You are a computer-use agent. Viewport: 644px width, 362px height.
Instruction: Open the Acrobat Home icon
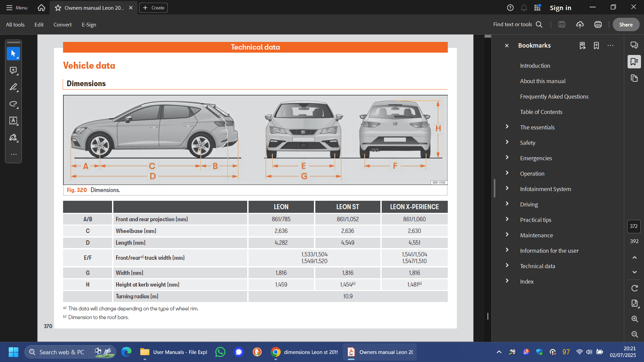[x=41, y=7]
